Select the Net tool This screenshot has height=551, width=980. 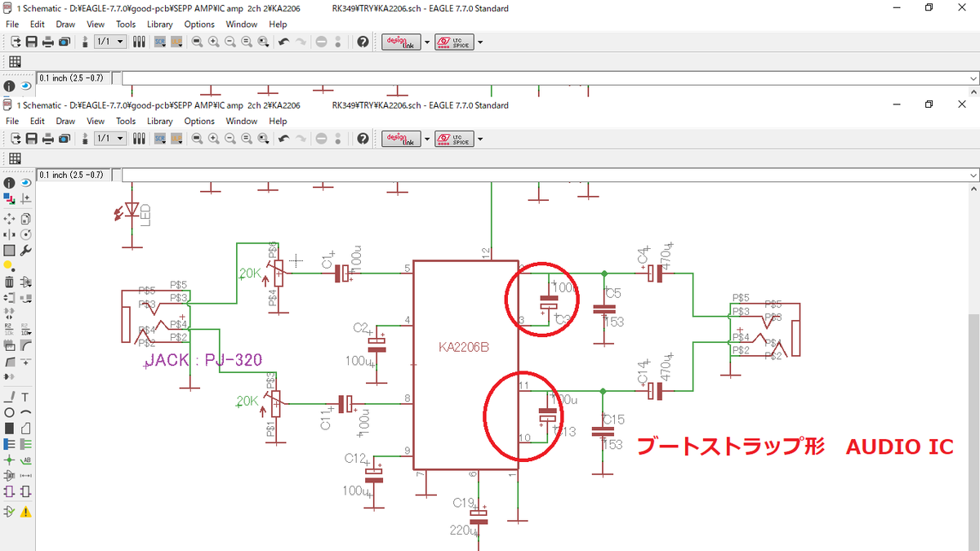click(x=25, y=444)
